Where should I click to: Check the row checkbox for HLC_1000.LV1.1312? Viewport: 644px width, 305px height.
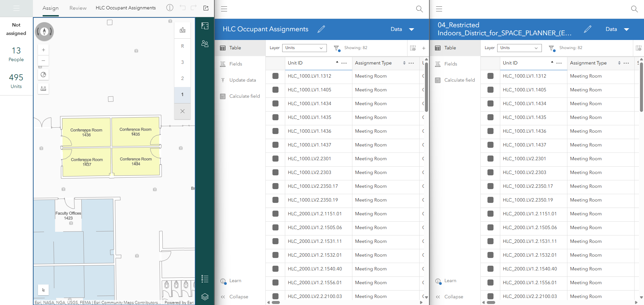click(275, 76)
